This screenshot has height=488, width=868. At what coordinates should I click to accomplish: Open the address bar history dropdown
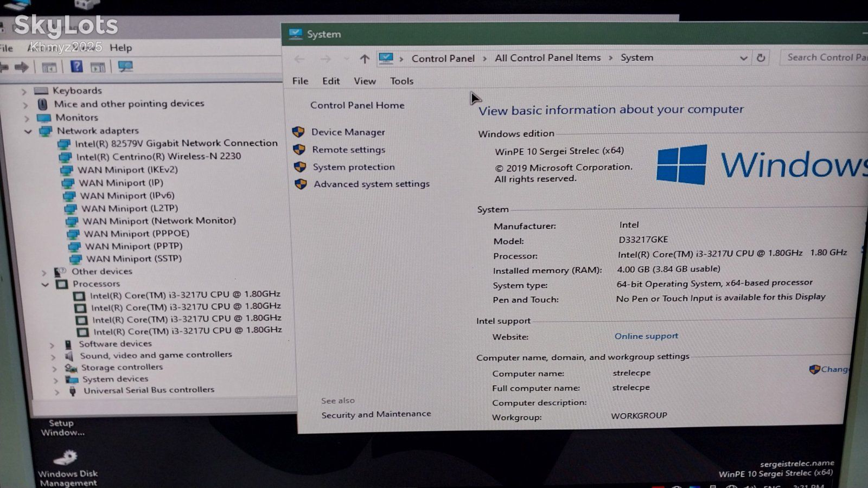click(743, 58)
